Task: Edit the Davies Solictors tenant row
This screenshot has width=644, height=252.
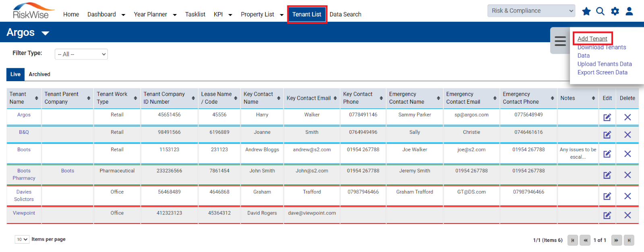Action: click(607, 196)
